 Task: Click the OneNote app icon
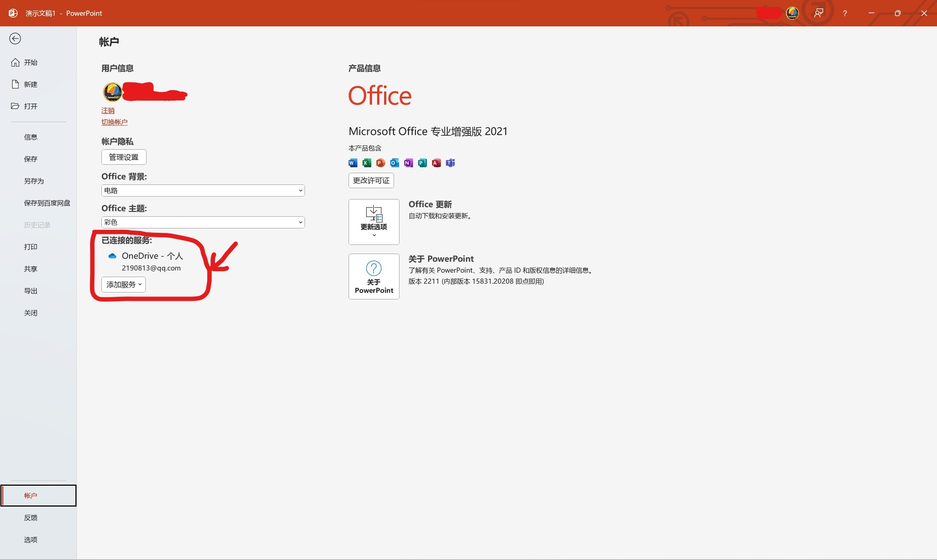[409, 163]
